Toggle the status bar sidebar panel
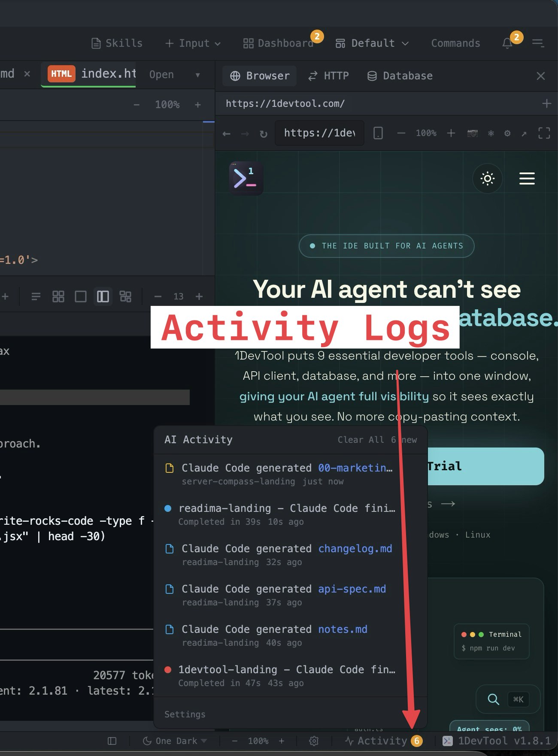 click(x=112, y=741)
